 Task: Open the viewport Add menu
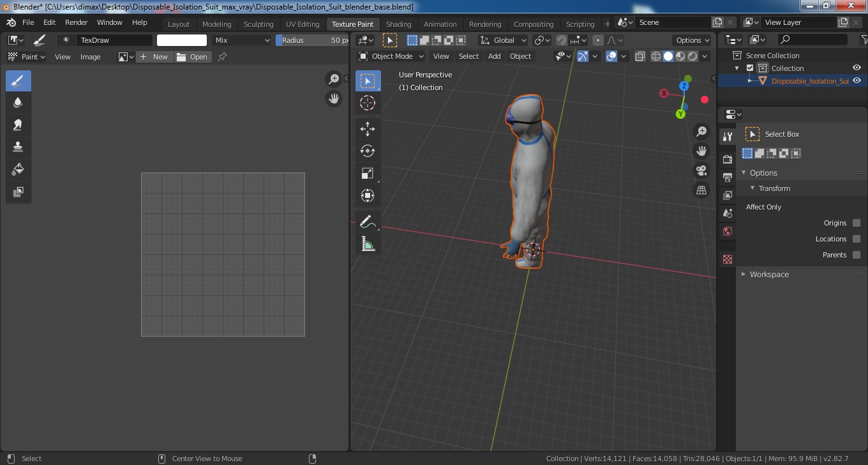(494, 56)
